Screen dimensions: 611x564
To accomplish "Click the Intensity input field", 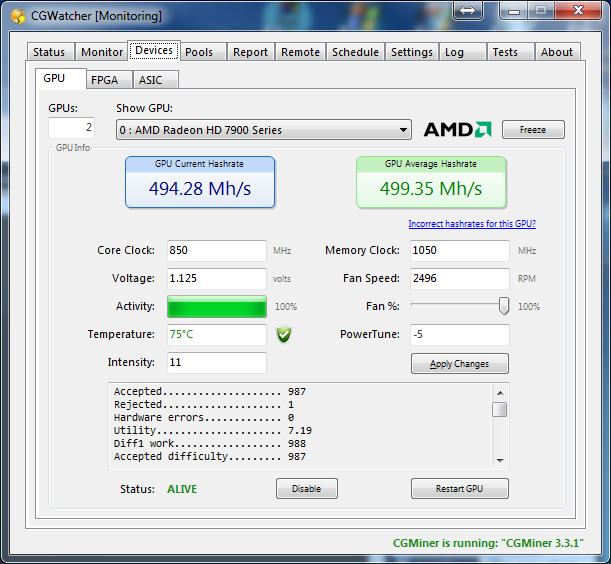I will point(217,362).
